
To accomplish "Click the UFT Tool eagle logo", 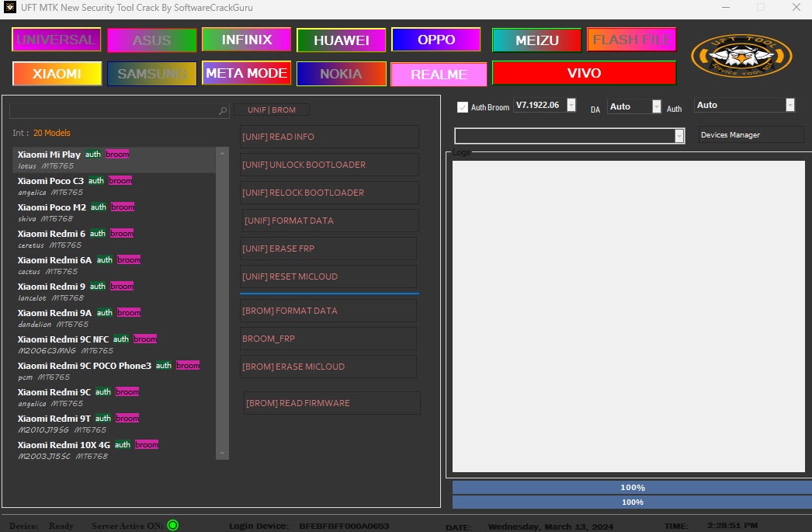I will [741, 55].
